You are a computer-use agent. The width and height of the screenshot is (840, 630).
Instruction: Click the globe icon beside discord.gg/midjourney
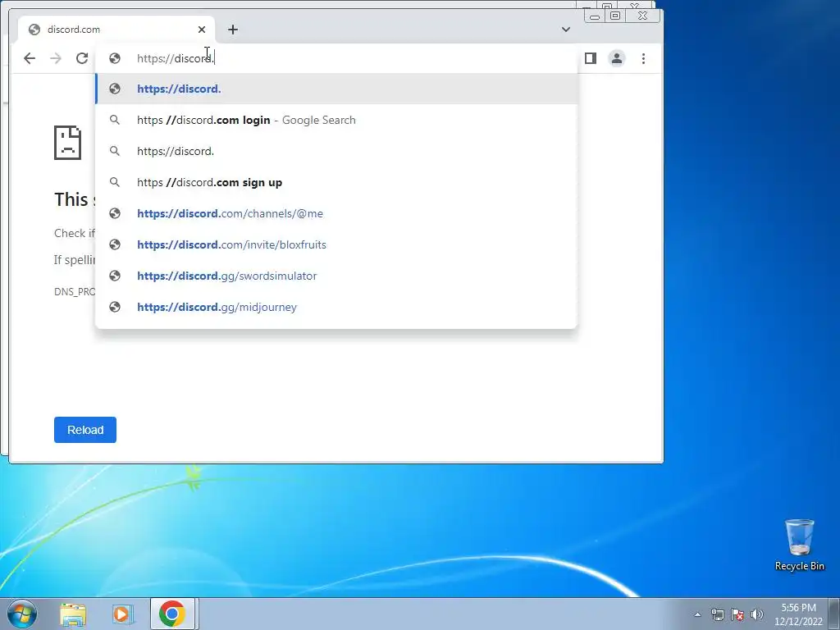tap(115, 307)
